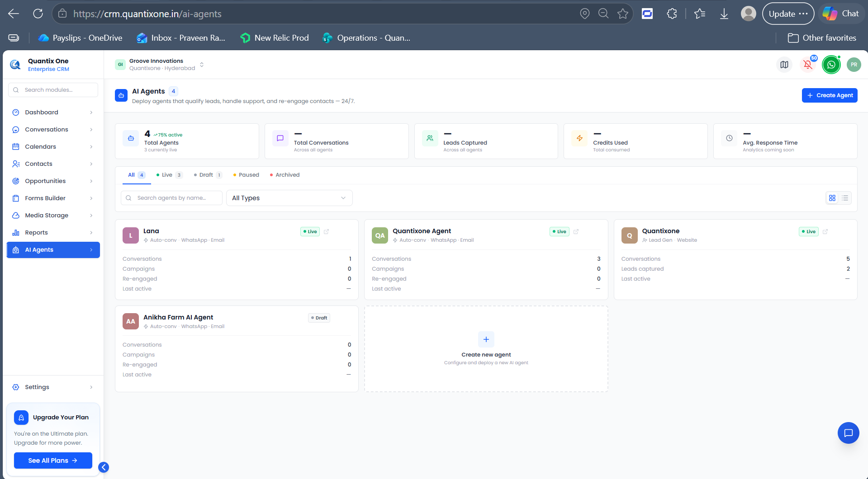Click the AI Agents header robot icon
Screen dimensions: 868x479
pos(121,95)
